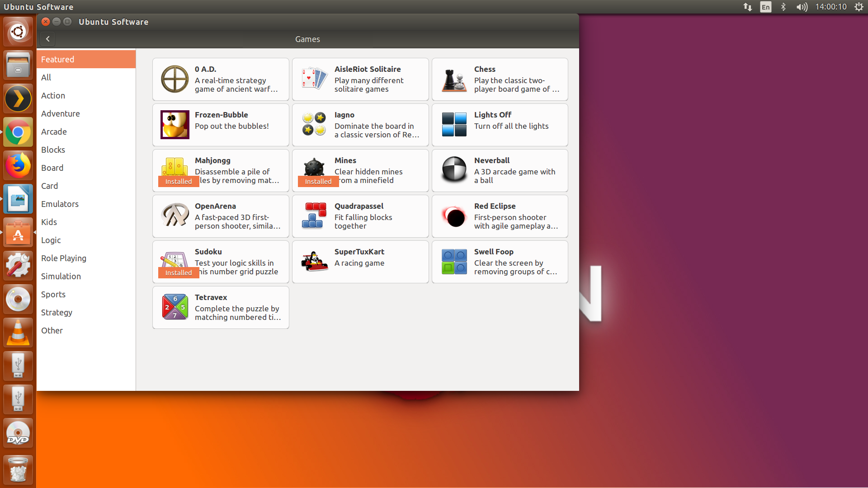Show the Other category
The height and width of the screenshot is (488, 868).
coord(86,330)
